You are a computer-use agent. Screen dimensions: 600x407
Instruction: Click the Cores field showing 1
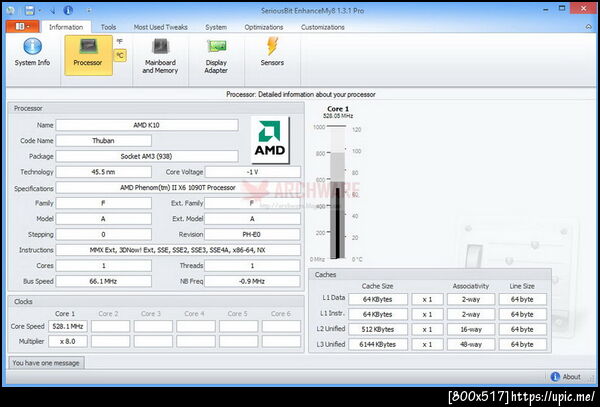tap(103, 265)
